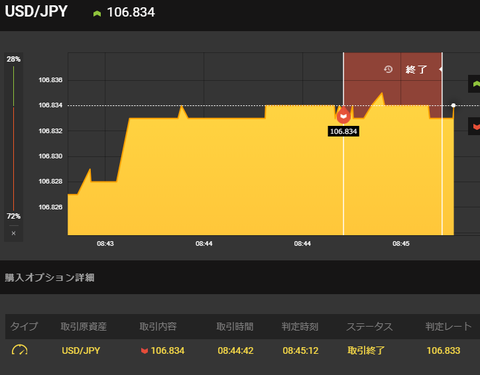
Task: Click the red Low arrow button at right edge
Action: pos(475,126)
